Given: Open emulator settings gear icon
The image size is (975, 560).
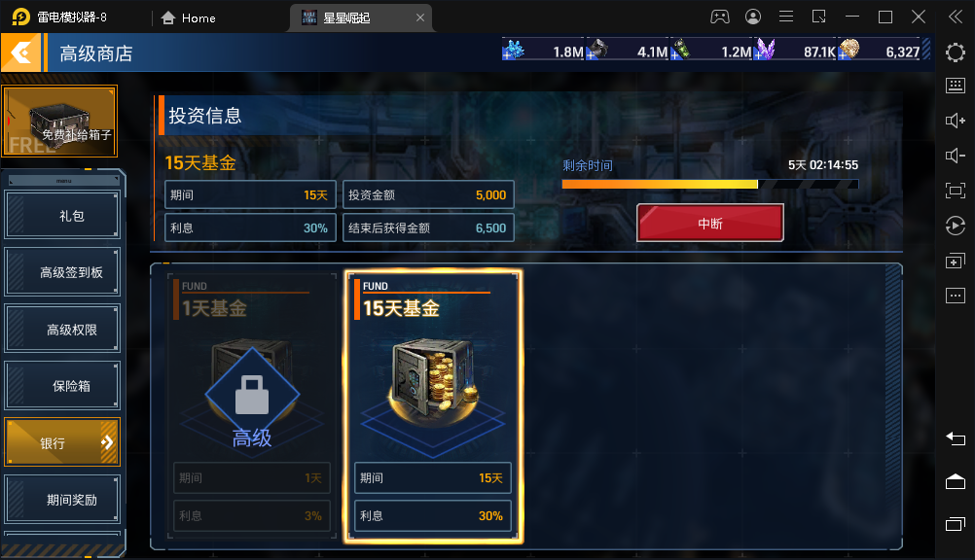Looking at the screenshot, I should (956, 52).
